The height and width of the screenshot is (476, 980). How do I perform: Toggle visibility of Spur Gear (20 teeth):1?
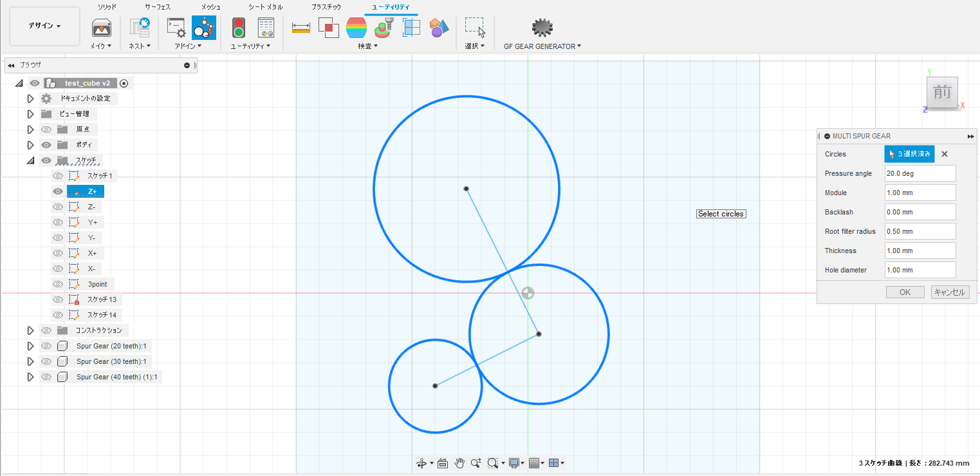pyautogui.click(x=46, y=346)
